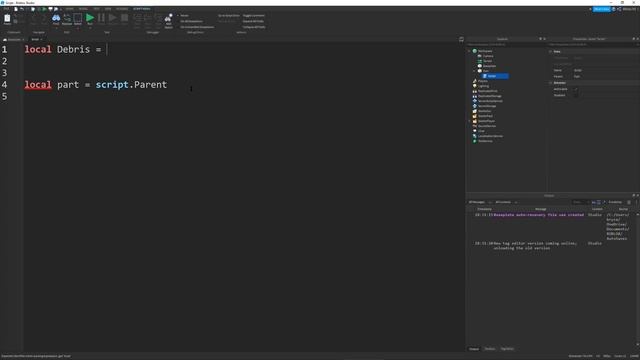Click the Explorer filter search field
This screenshot has width=640, height=360.
(x=506, y=44)
